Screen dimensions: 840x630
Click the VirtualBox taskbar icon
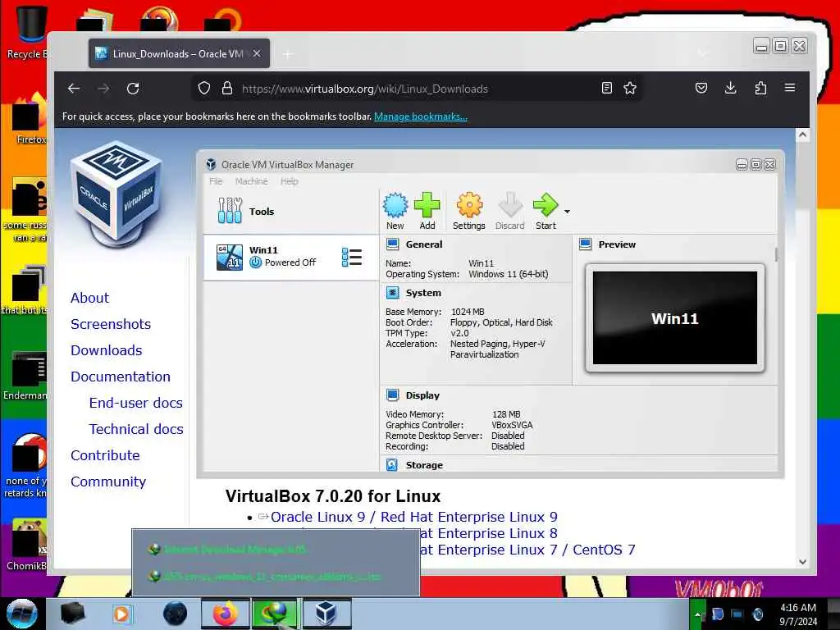[x=326, y=614]
